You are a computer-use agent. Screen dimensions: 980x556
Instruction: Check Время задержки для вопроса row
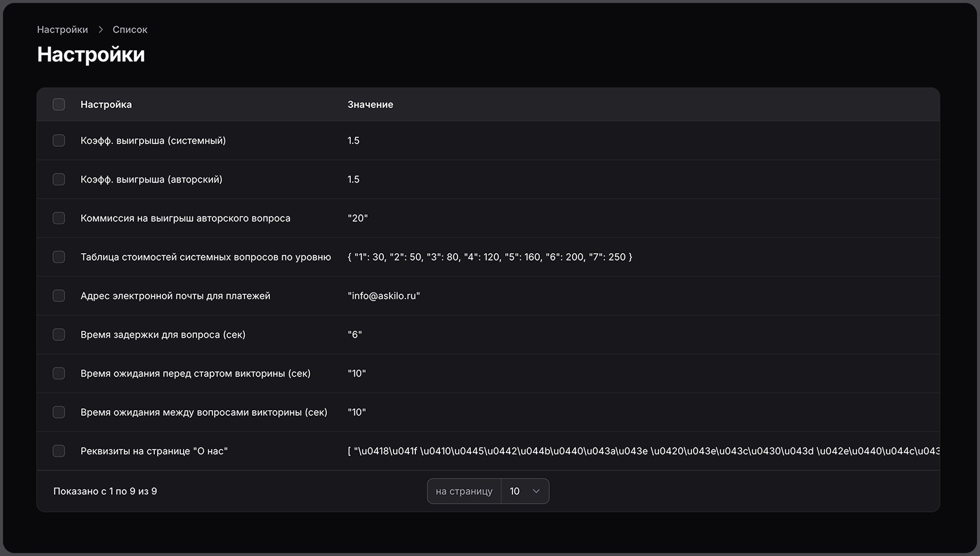[x=59, y=335]
